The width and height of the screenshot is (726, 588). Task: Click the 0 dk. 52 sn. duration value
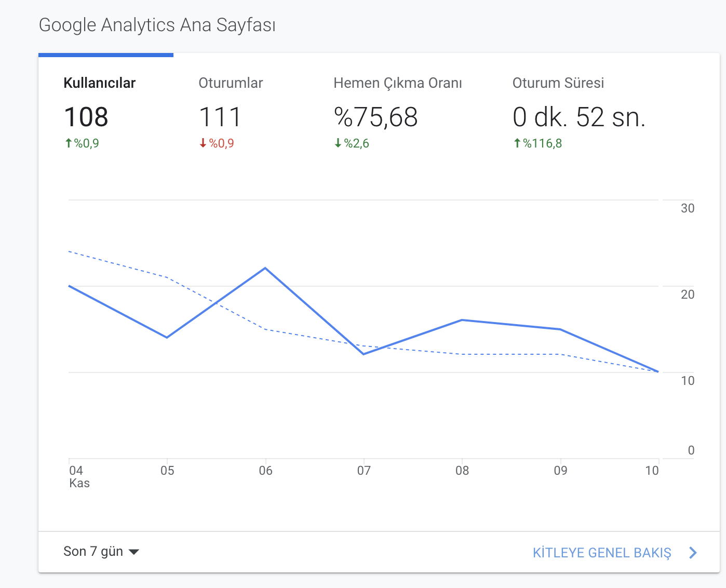pos(579,117)
